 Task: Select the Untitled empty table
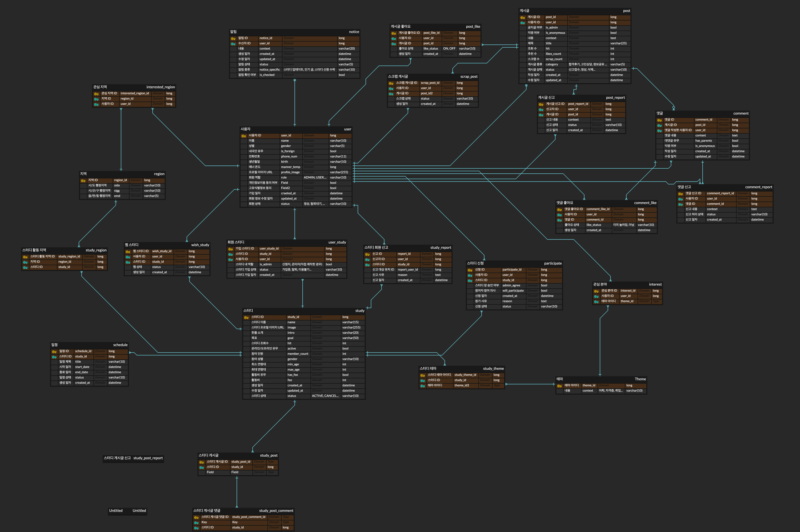pos(128,511)
